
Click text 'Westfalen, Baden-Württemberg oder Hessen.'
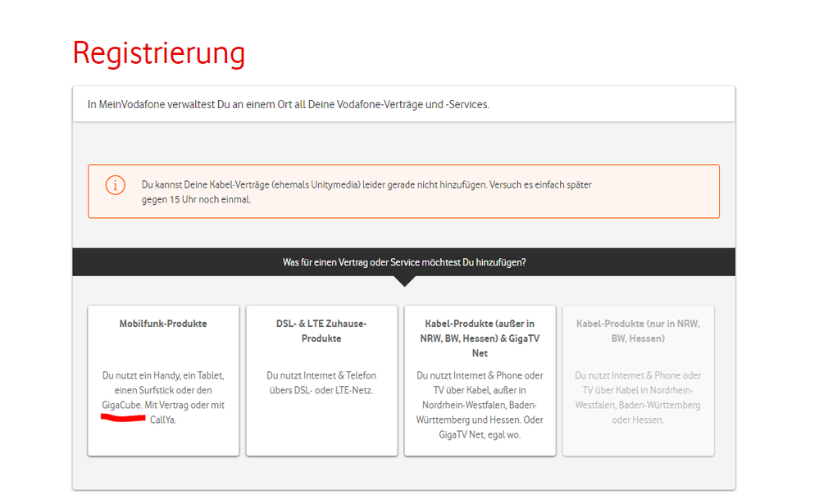pos(639,412)
